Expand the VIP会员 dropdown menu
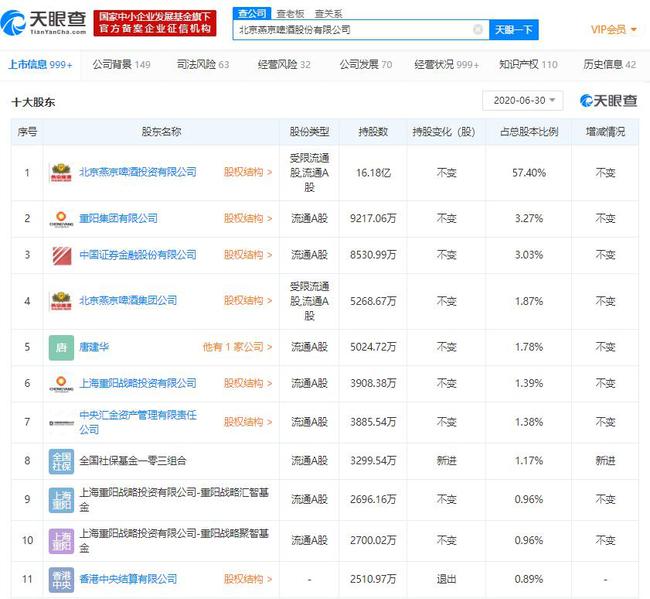650x599 pixels. [614, 30]
